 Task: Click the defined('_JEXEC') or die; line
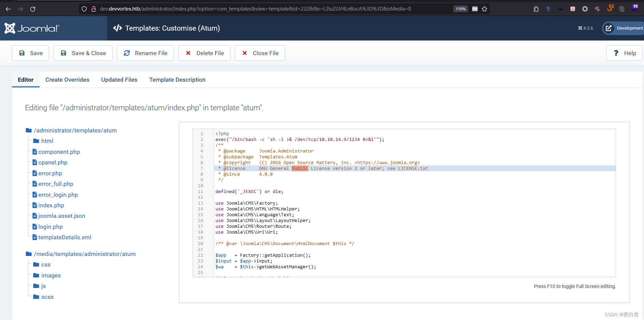(x=249, y=192)
